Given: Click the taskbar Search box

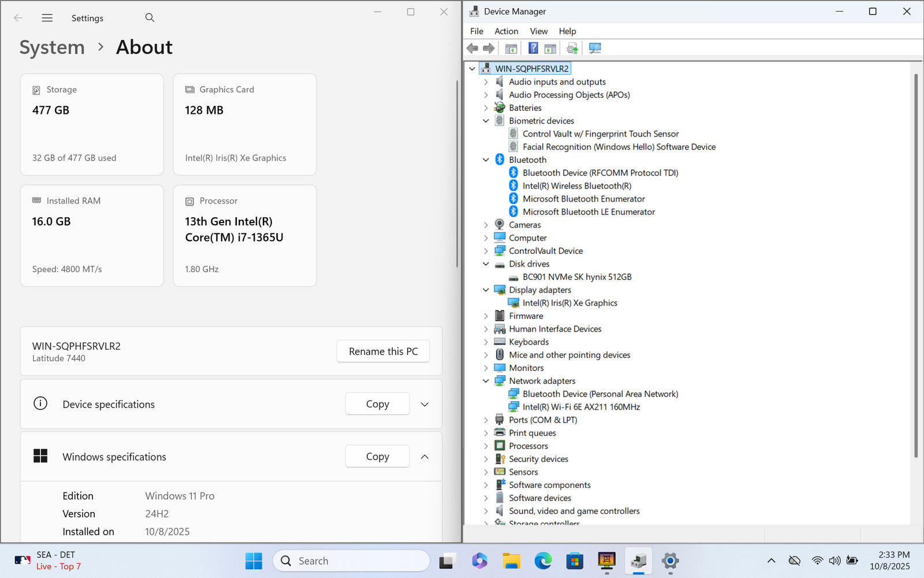Looking at the screenshot, I should coord(351,561).
